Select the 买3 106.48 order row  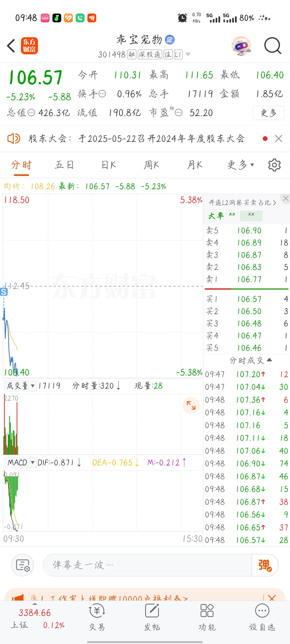[x=247, y=324]
